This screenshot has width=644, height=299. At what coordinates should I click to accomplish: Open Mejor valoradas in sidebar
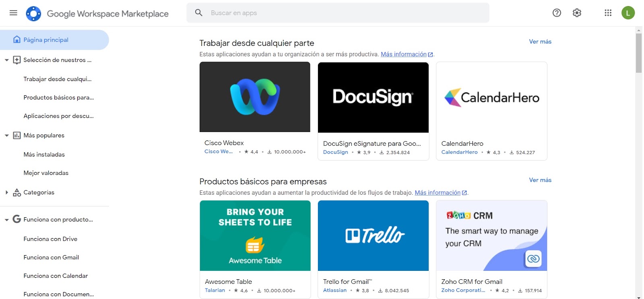coord(46,173)
